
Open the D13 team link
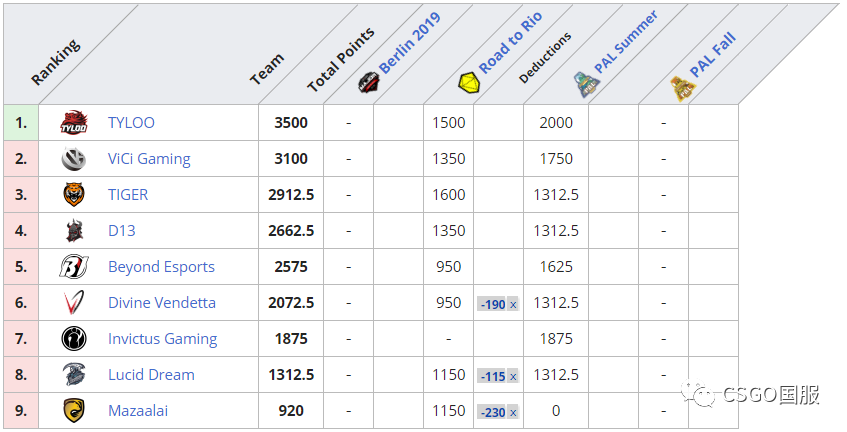point(122,231)
